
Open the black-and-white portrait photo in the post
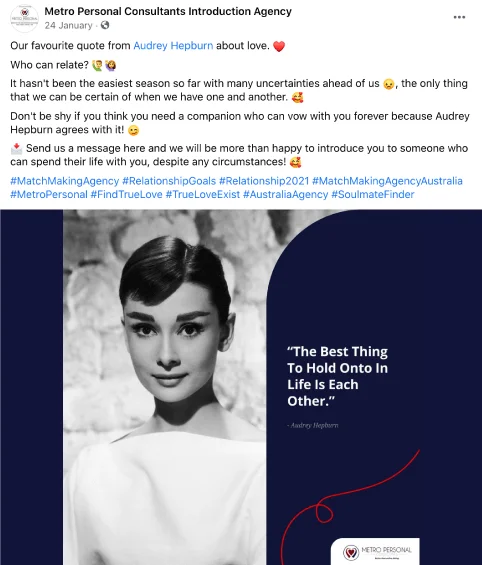(x=165, y=387)
